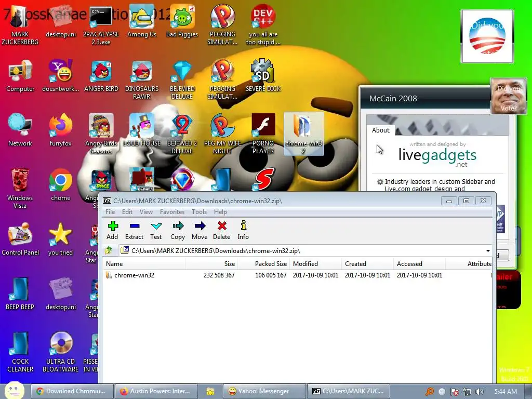532x399 pixels.
Task: Open the Edit menu in 7-Zip
Action: coord(127,212)
